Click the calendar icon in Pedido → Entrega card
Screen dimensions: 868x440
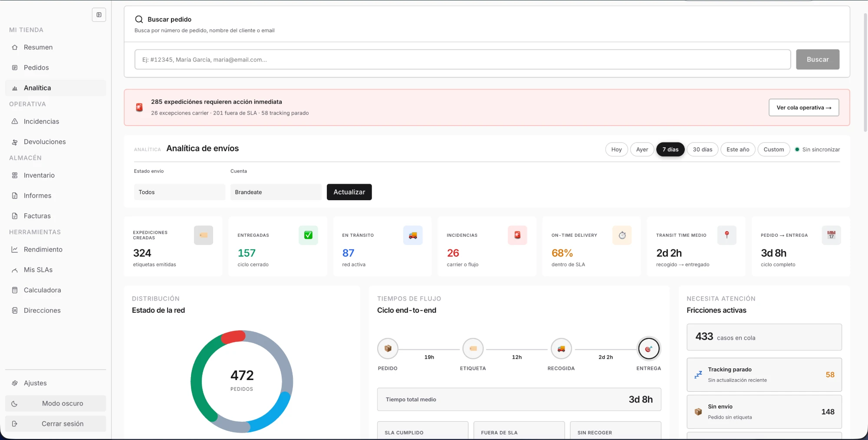tap(831, 235)
